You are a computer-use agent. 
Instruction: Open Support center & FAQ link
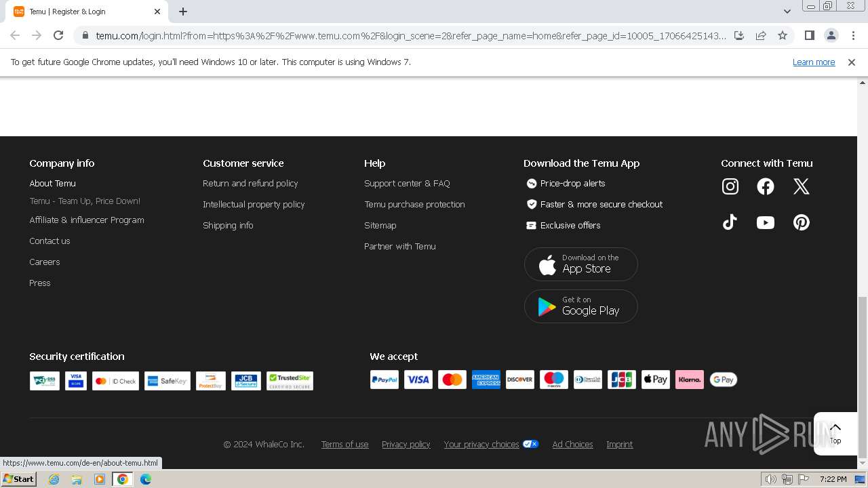point(407,184)
